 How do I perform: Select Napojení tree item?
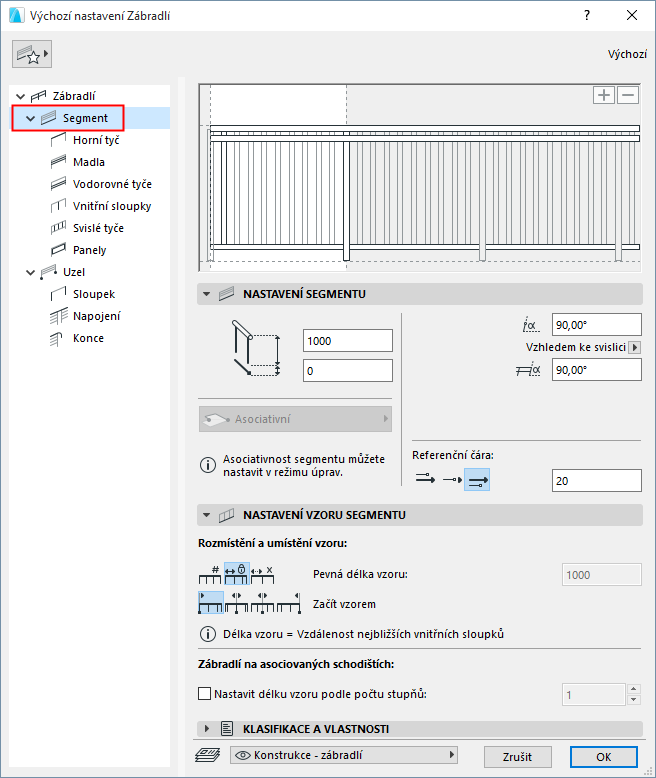click(96, 316)
